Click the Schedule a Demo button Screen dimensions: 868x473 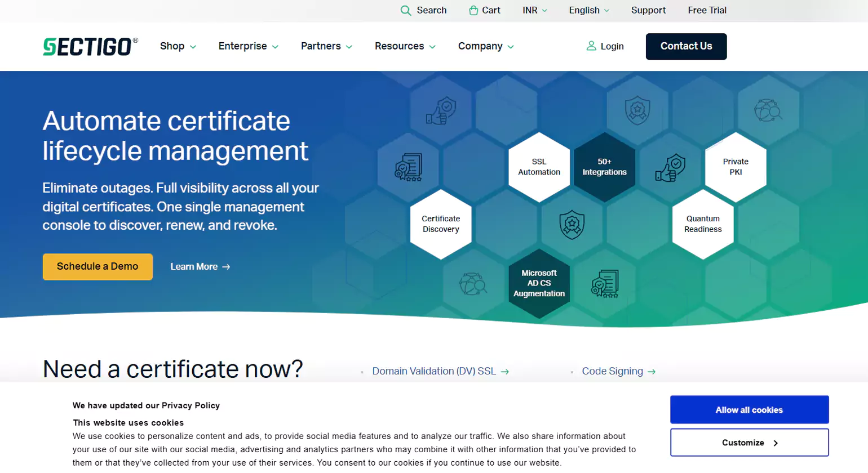point(98,266)
